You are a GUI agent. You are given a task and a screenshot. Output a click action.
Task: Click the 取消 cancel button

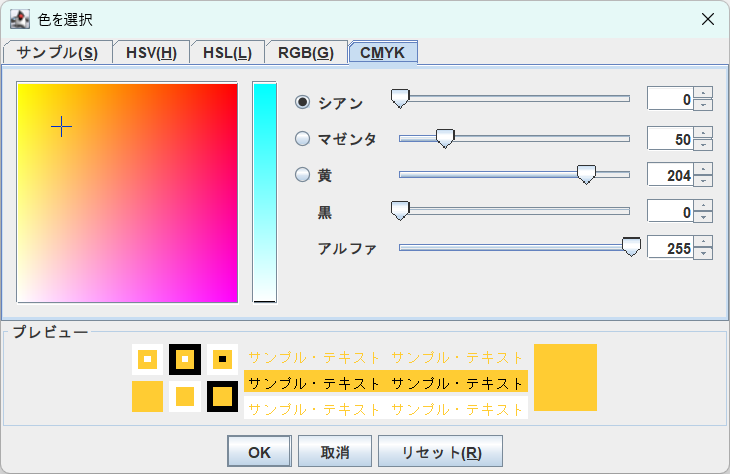point(335,452)
